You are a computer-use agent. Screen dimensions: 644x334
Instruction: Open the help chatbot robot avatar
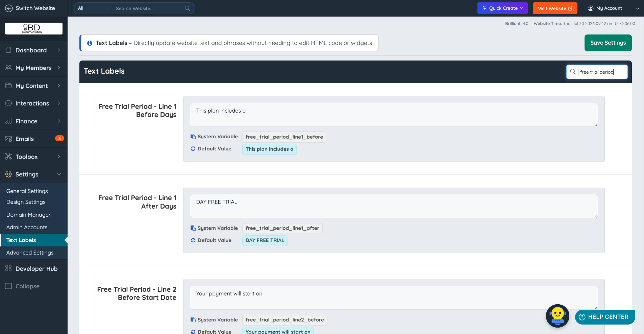point(558,316)
